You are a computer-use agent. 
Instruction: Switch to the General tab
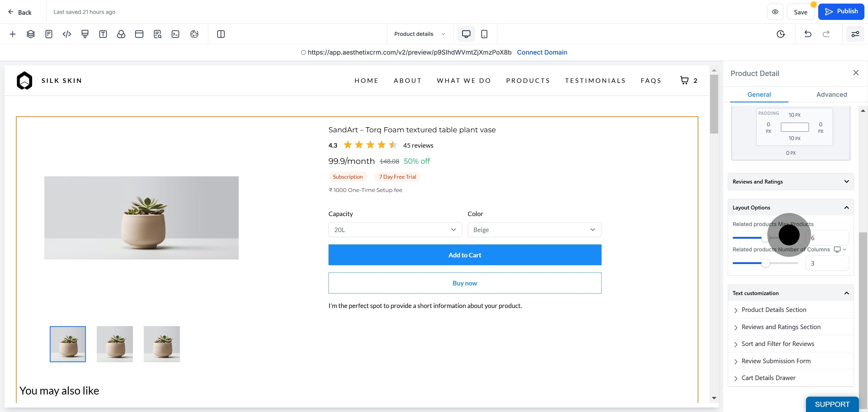click(x=759, y=95)
